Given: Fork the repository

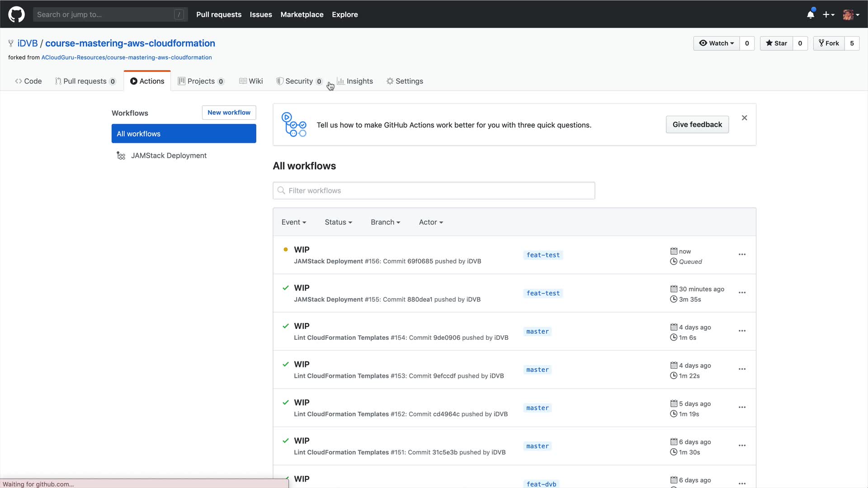Looking at the screenshot, I should [829, 43].
